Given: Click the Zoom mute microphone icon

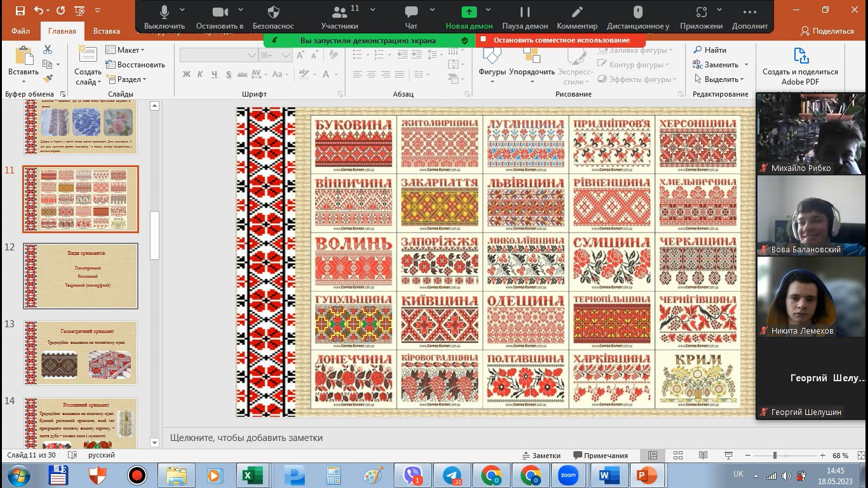Looking at the screenshot, I should [x=165, y=12].
